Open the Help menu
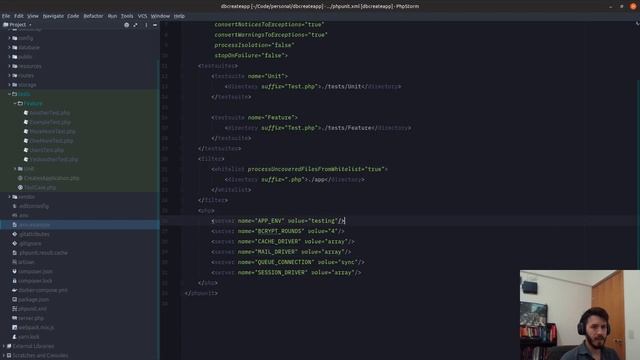Image resolution: width=640 pixels, height=360 pixels. pyautogui.click(x=179, y=16)
